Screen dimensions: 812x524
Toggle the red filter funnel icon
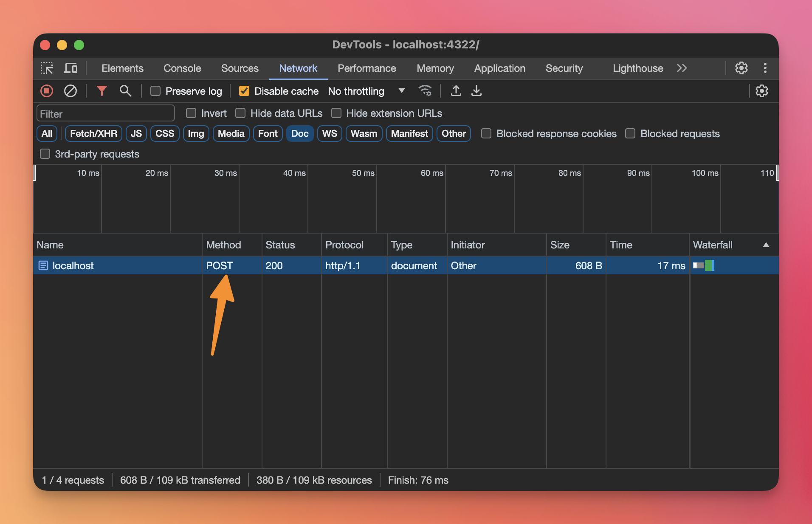click(101, 91)
